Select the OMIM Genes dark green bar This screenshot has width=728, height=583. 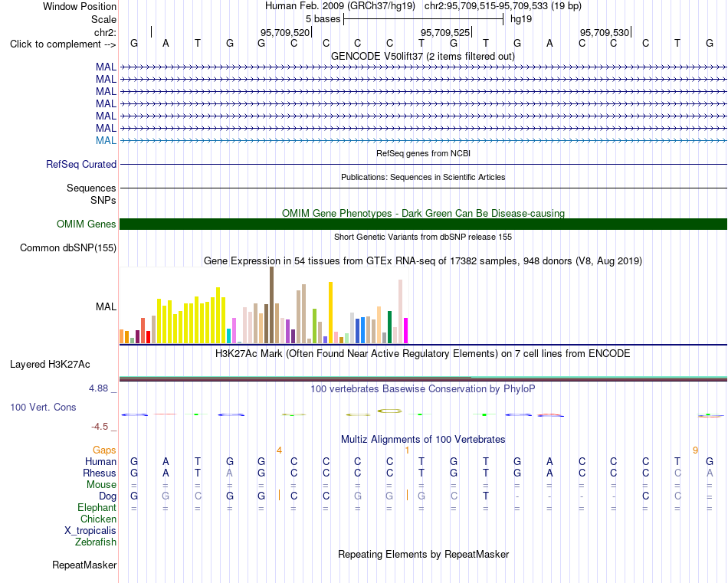click(423, 224)
